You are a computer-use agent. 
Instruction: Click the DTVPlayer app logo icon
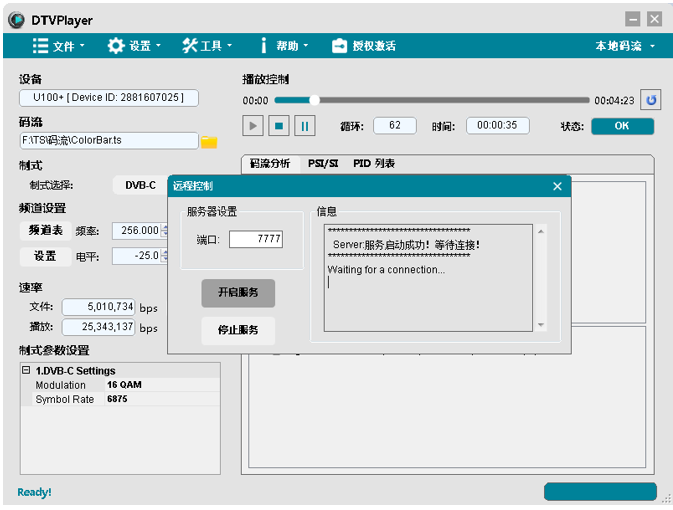16,20
